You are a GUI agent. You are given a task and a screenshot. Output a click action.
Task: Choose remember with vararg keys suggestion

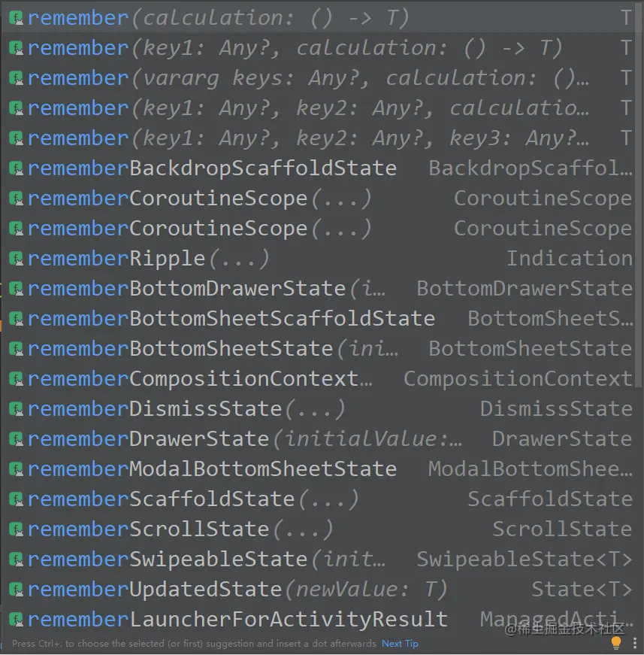pyautogui.click(x=301, y=78)
